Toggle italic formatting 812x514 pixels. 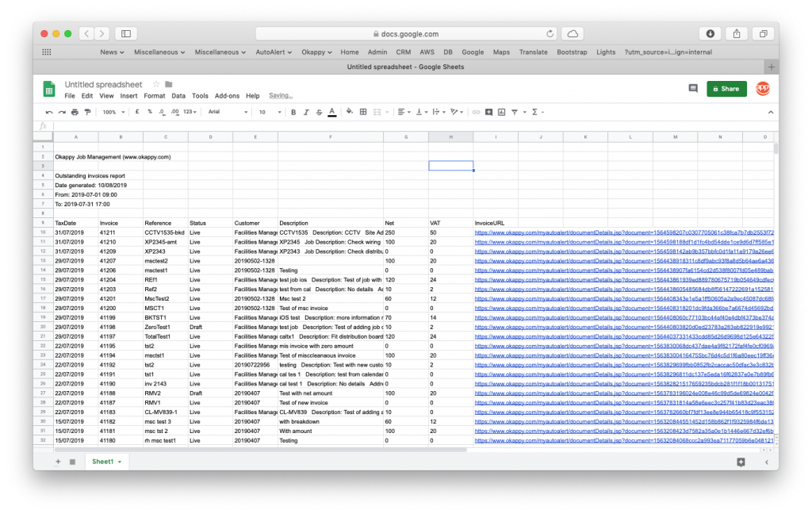(x=306, y=112)
